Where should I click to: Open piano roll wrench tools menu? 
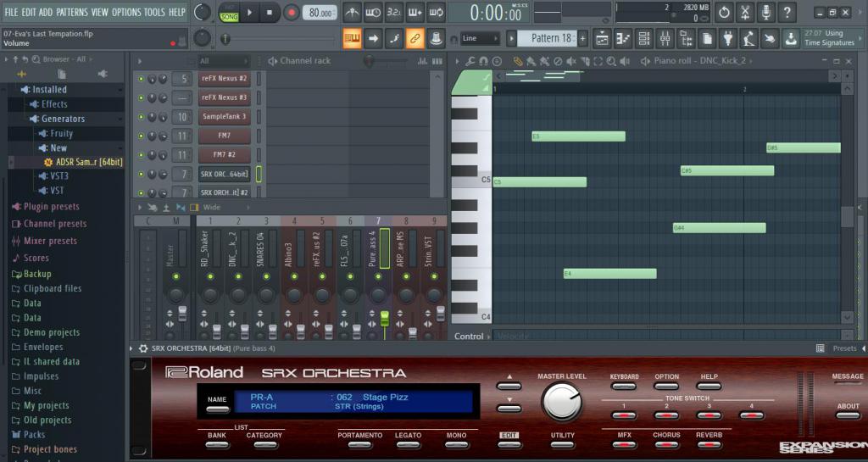click(470, 61)
